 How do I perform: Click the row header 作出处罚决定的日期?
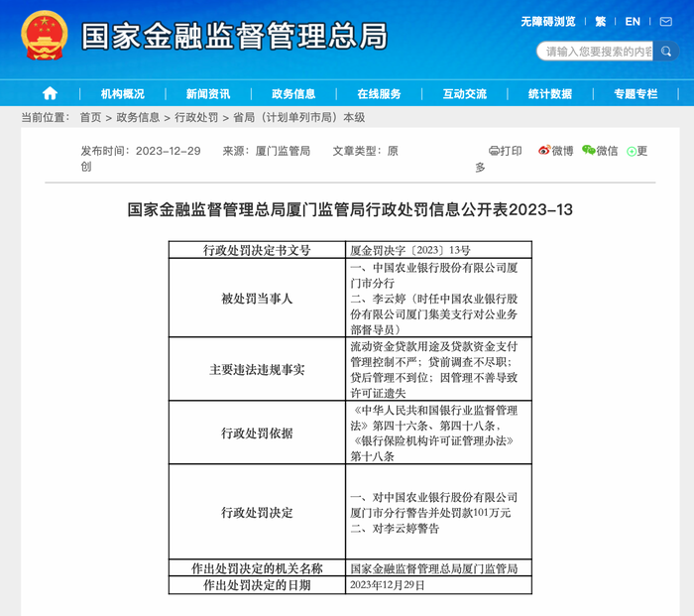[x=257, y=585]
